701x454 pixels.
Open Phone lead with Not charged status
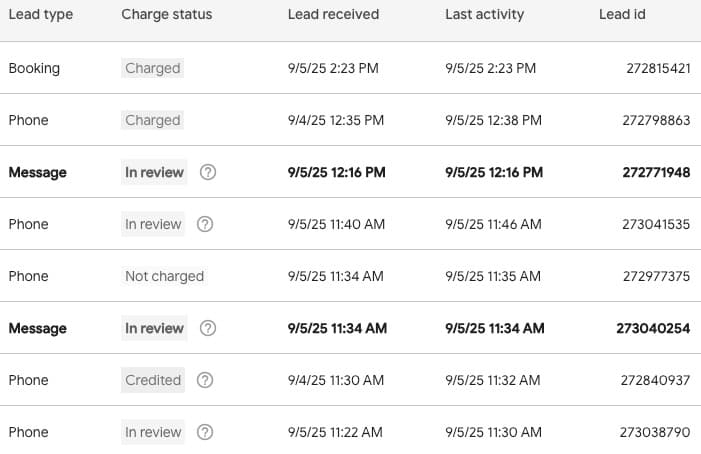click(x=350, y=276)
